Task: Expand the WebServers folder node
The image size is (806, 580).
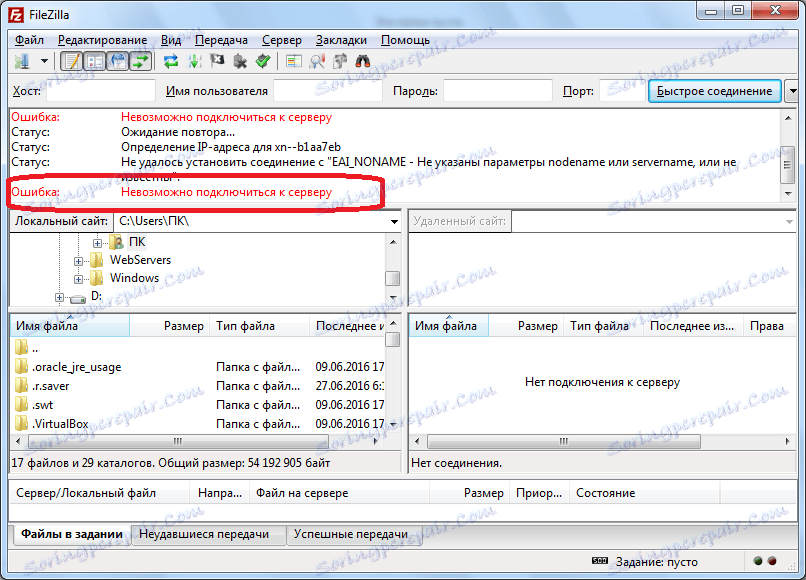Action: [78, 261]
